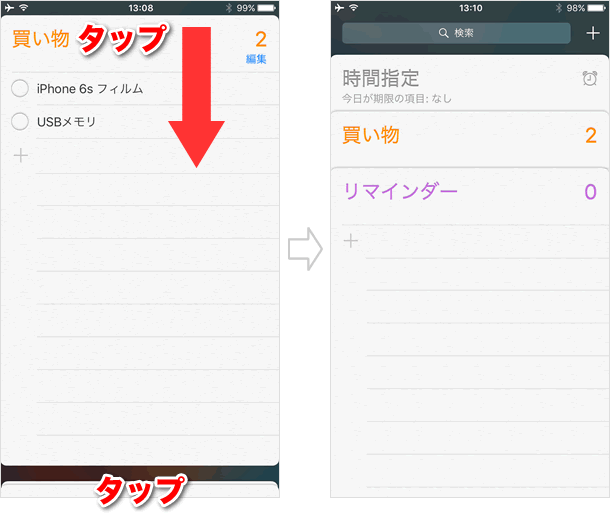610x513 pixels.
Task: Tap the 編集 edit link
Action: click(x=256, y=59)
